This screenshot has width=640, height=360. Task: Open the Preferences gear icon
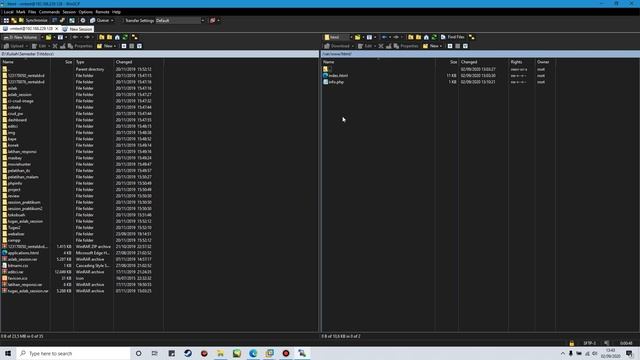tap(83, 20)
